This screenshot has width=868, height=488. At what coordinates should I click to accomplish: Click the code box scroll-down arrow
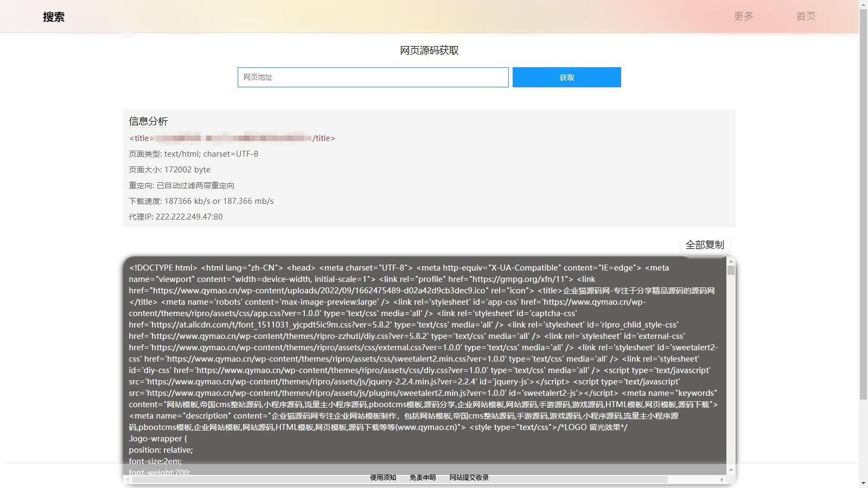pyautogui.click(x=731, y=470)
